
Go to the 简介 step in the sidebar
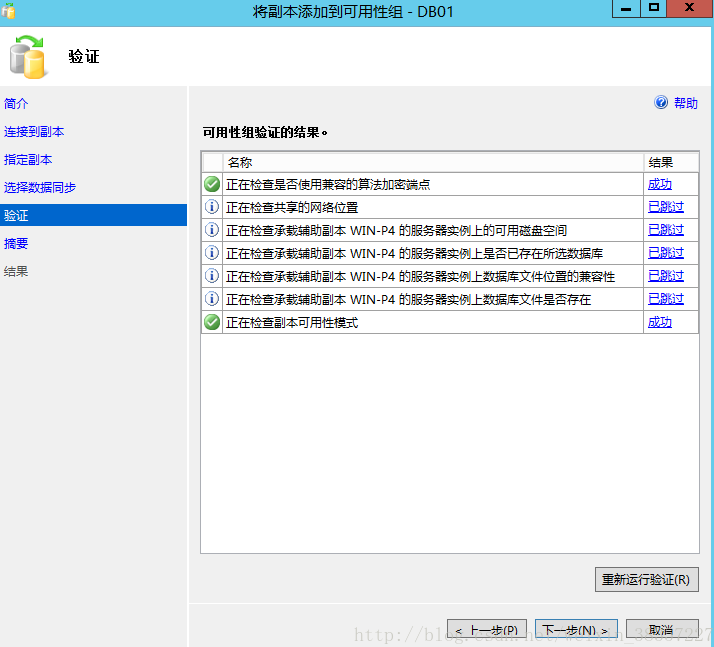17,103
